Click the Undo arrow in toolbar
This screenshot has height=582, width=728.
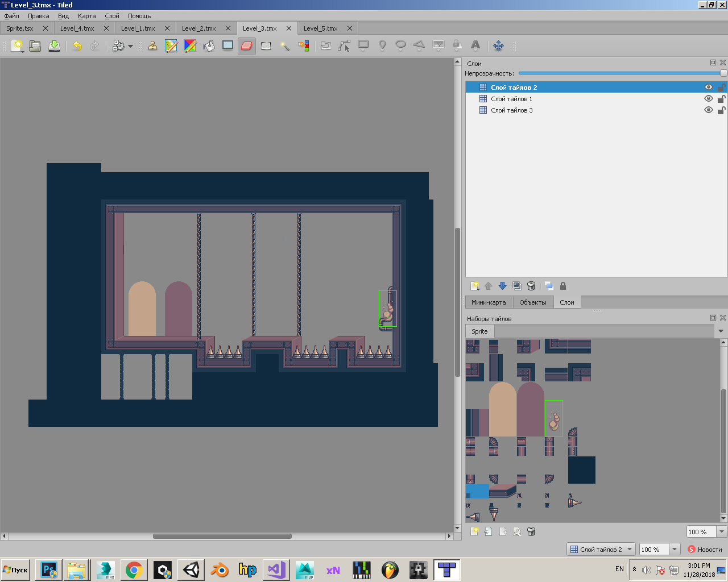77,46
